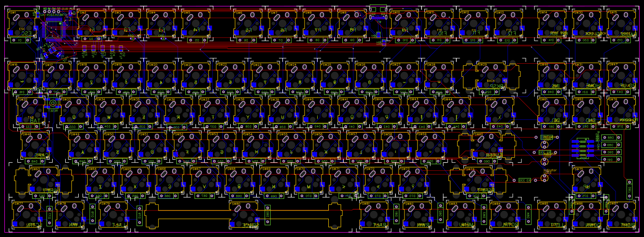Select the SW76 Page Down switch footprint
Image resolution: width=644 pixels, height=237 pixels.
pyautogui.click(x=621, y=111)
